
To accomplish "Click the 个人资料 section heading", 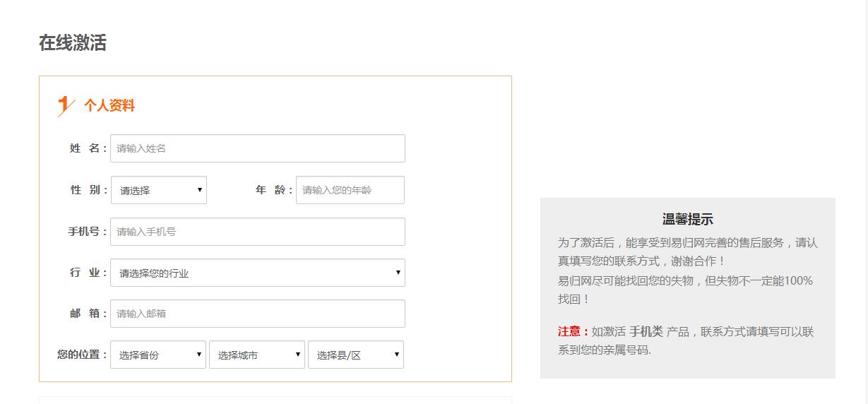I will click(109, 106).
